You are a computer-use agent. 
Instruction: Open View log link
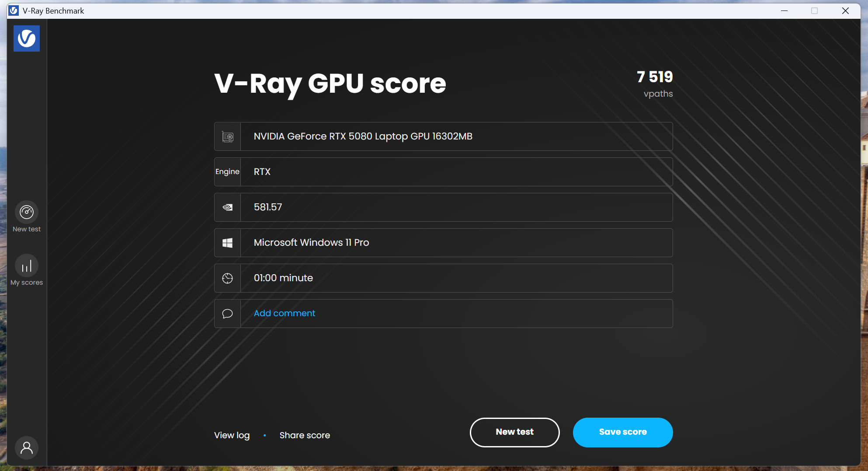click(x=232, y=435)
